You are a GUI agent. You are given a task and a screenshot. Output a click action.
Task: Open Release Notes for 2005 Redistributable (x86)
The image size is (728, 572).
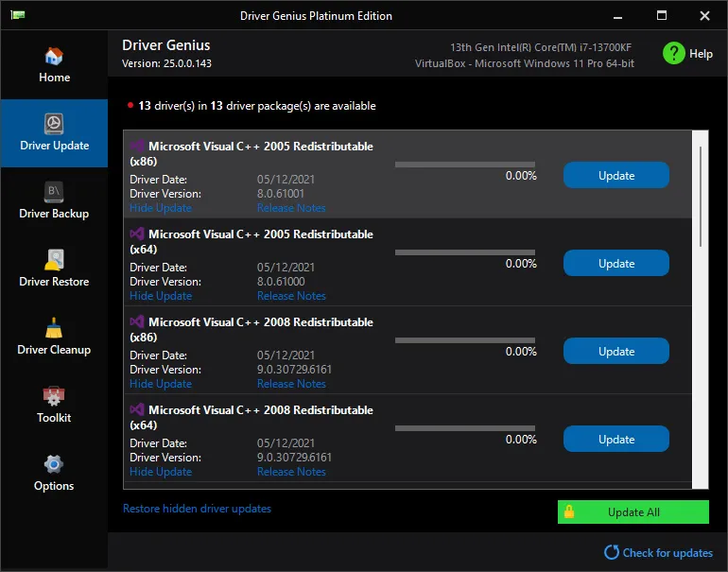click(x=291, y=208)
